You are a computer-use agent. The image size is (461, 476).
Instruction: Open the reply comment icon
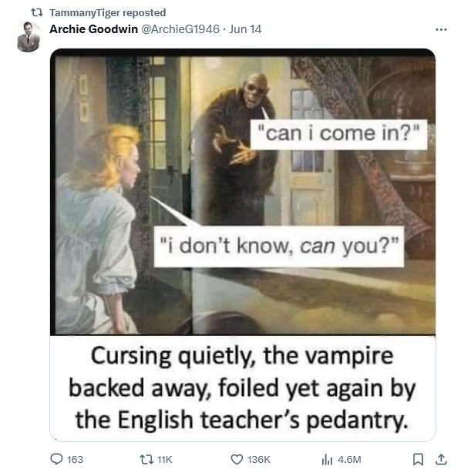(x=56, y=459)
